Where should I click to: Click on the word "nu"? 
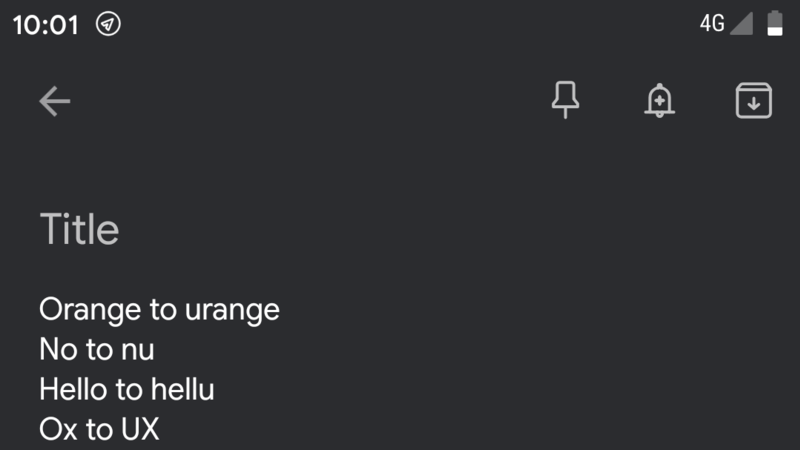click(137, 351)
